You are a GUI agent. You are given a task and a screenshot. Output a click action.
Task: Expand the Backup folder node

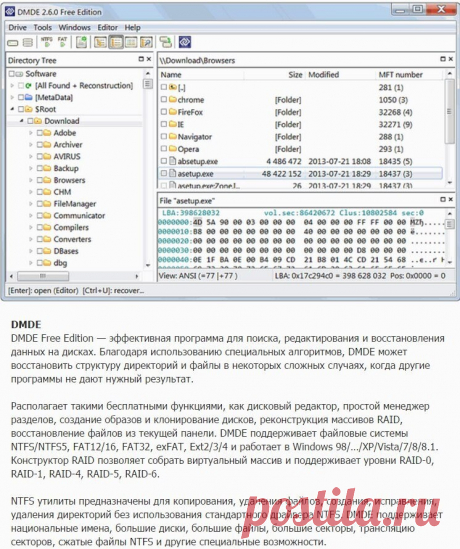(x=31, y=168)
